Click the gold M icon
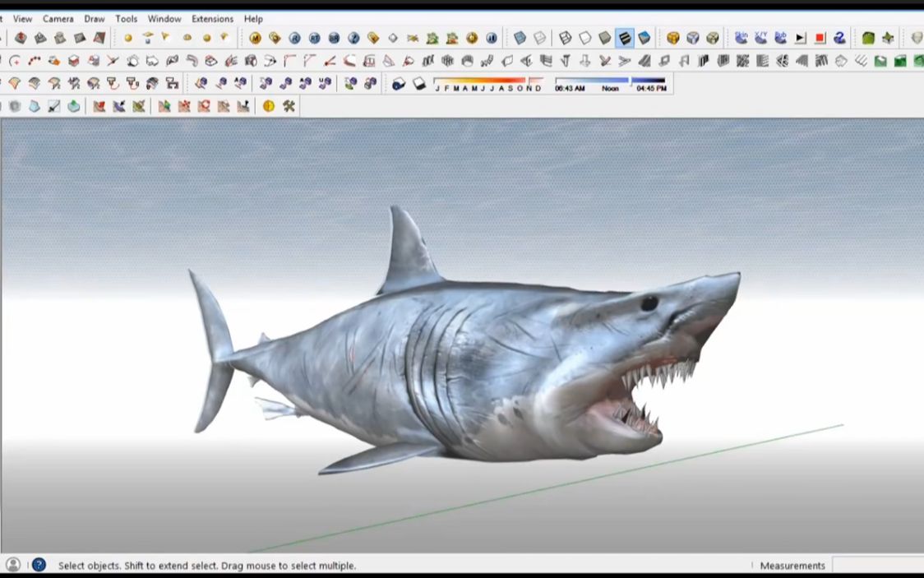Viewport: 924px width, 578px height. point(255,39)
